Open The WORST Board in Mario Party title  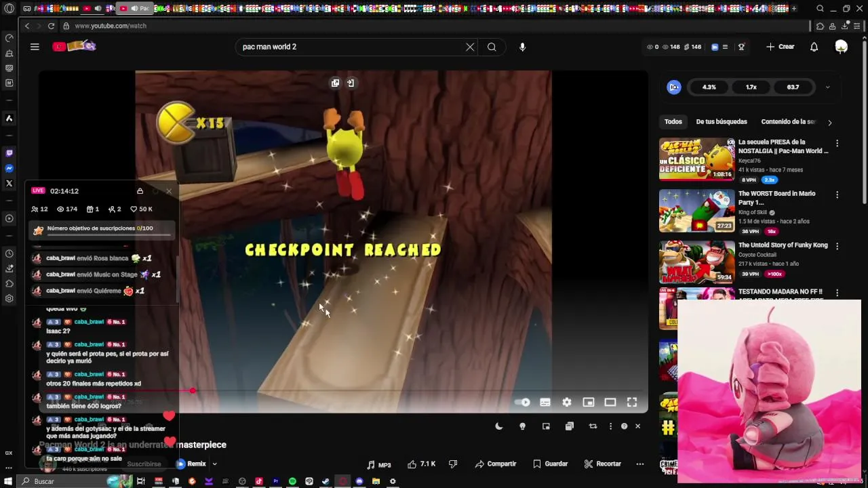point(777,198)
